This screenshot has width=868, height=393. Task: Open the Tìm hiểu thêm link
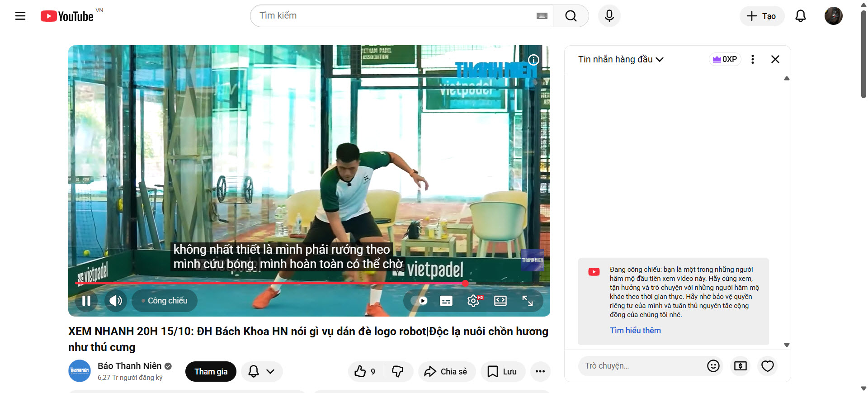point(635,331)
